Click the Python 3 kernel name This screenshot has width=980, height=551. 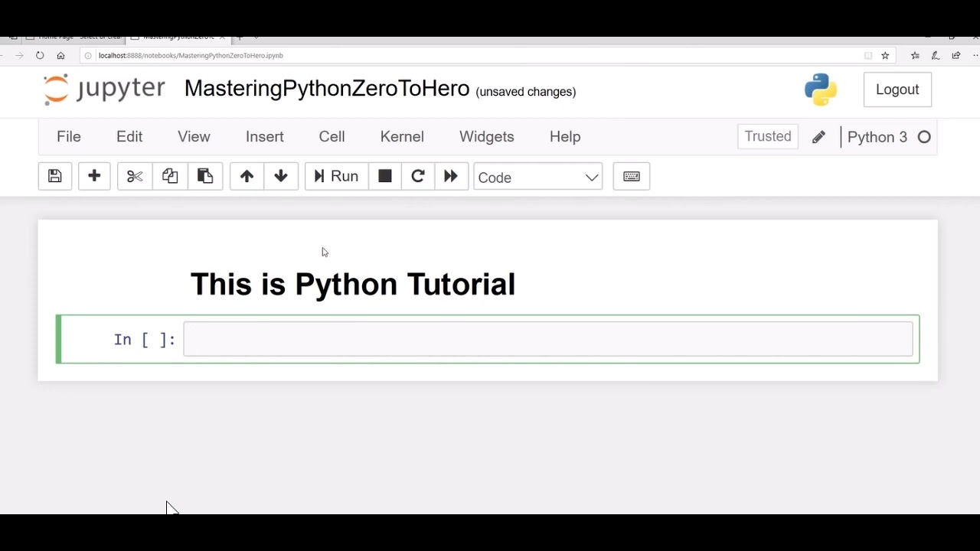click(877, 137)
